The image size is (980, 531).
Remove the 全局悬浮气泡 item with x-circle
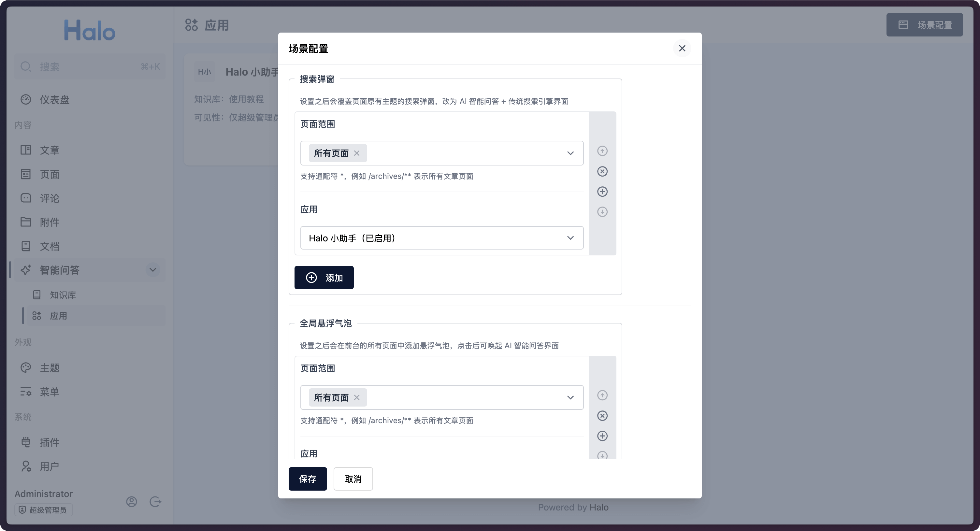tap(602, 415)
